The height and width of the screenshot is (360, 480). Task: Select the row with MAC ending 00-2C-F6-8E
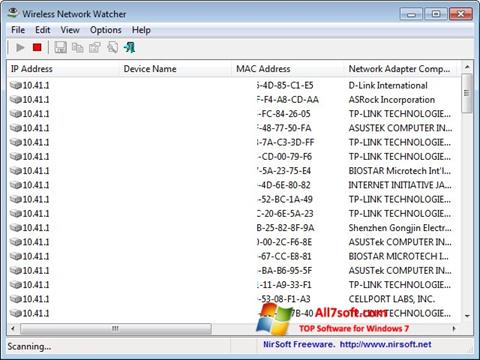point(234,242)
